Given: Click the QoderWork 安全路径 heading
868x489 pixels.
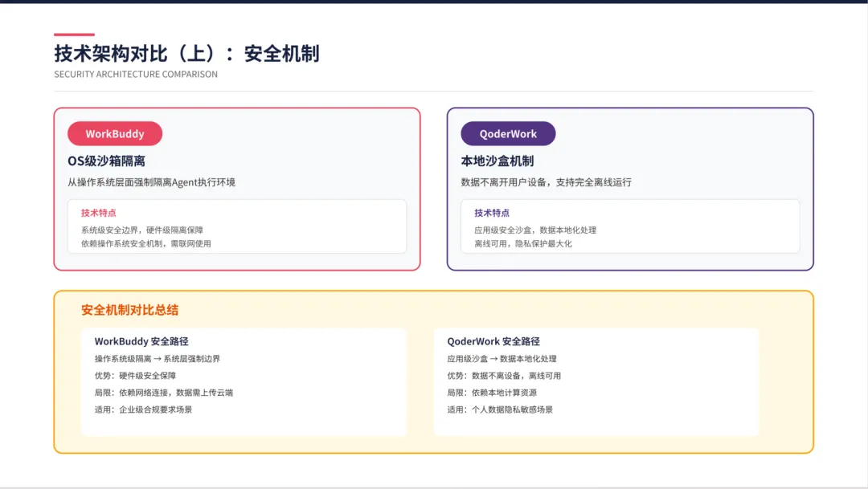Looking at the screenshot, I should coord(493,341).
